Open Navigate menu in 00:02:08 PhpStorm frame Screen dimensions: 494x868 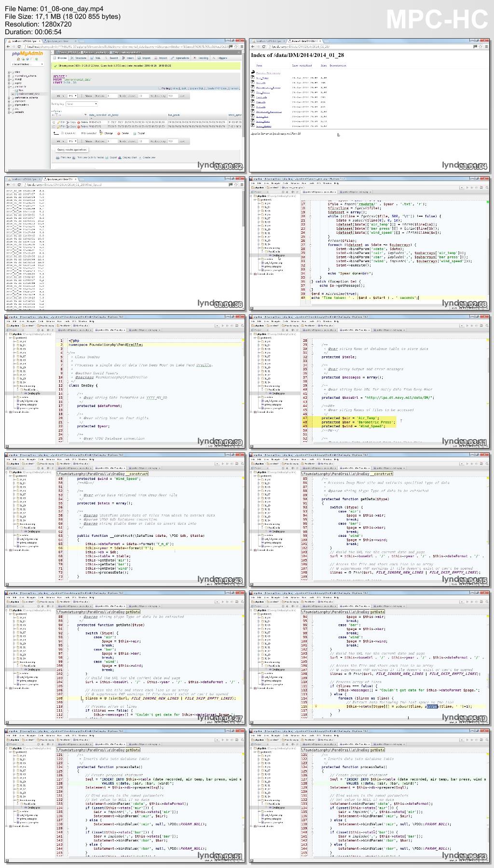tap(275, 183)
